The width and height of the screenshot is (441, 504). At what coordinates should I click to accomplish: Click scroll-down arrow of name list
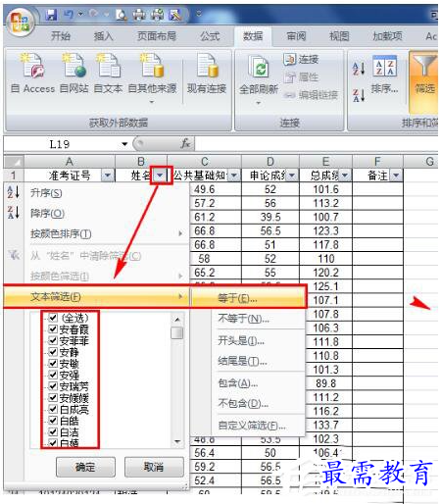pyautogui.click(x=177, y=441)
